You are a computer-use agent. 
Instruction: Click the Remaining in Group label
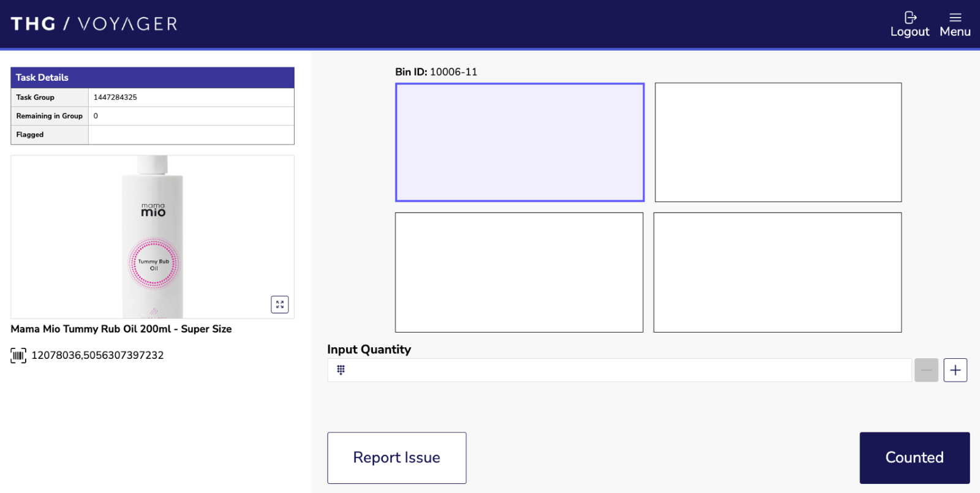coord(50,116)
